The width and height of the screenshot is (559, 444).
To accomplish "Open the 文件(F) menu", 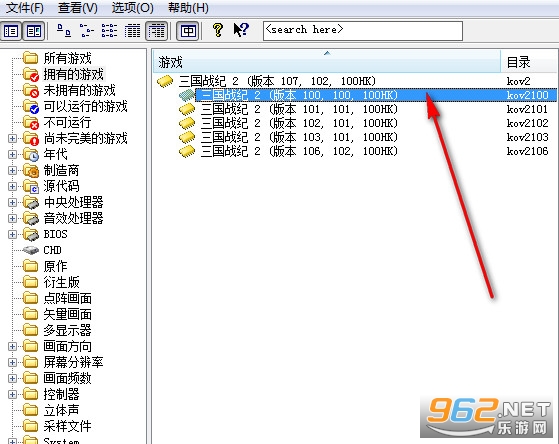I will 24,7.
